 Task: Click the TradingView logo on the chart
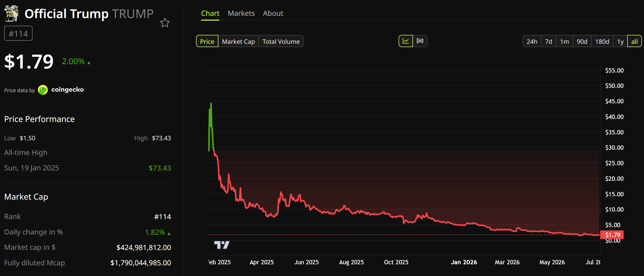(222, 245)
